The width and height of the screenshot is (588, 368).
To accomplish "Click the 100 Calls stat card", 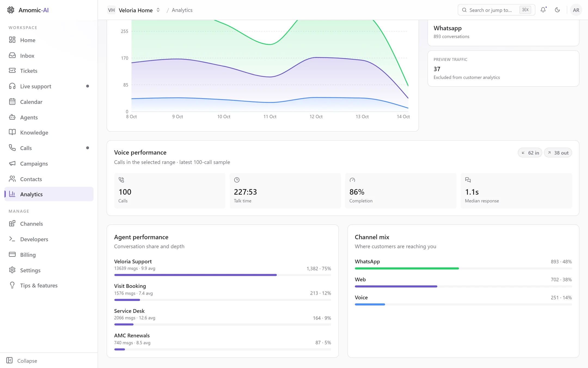I will pyautogui.click(x=170, y=191).
